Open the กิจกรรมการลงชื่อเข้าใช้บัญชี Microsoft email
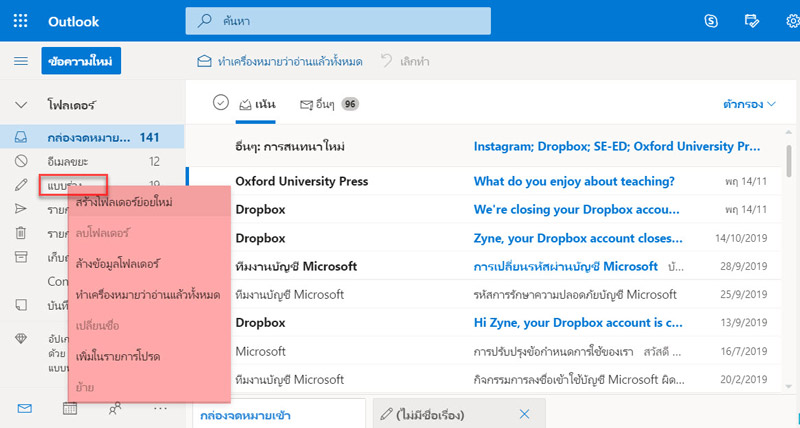 579,380
